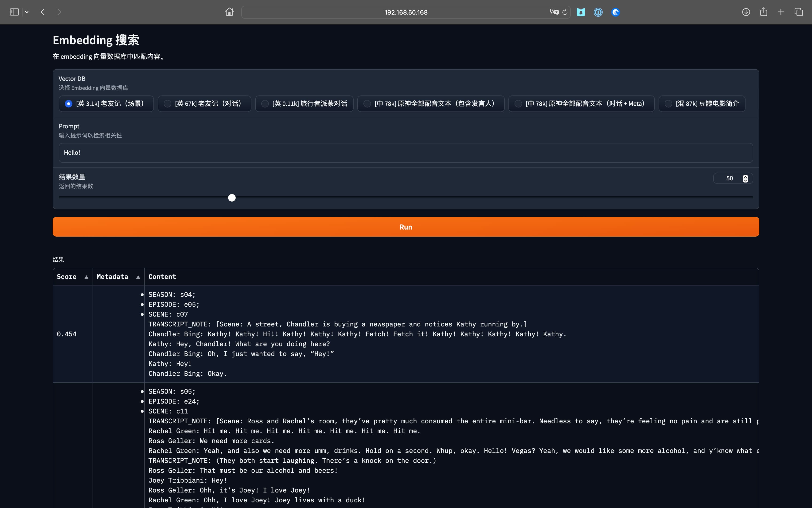Click the 'Embedding 搜索' page heading
The image size is (812, 508).
click(96, 40)
